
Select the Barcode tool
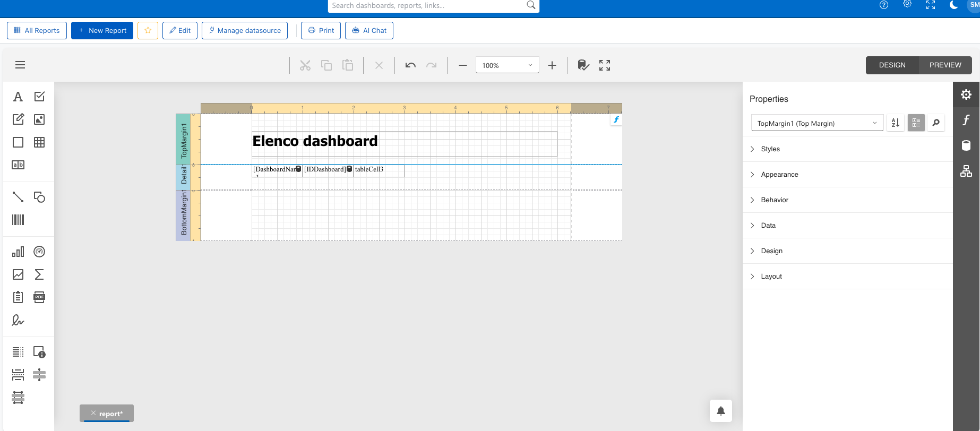click(x=18, y=220)
